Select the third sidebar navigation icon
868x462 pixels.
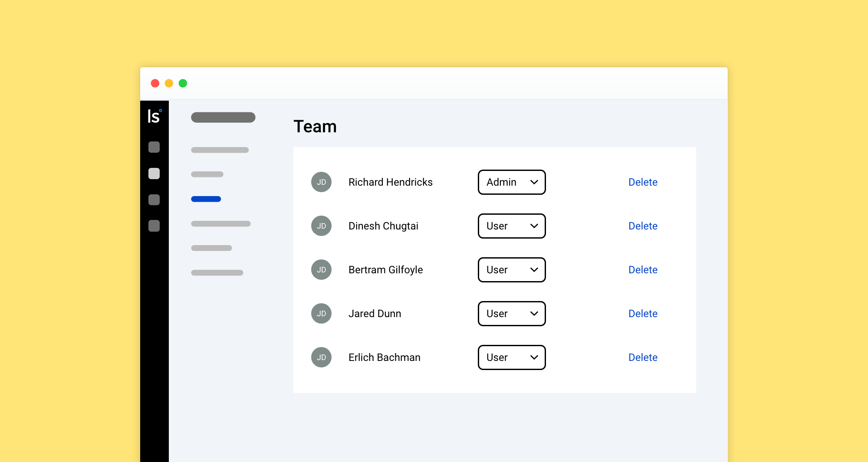pyautogui.click(x=154, y=200)
